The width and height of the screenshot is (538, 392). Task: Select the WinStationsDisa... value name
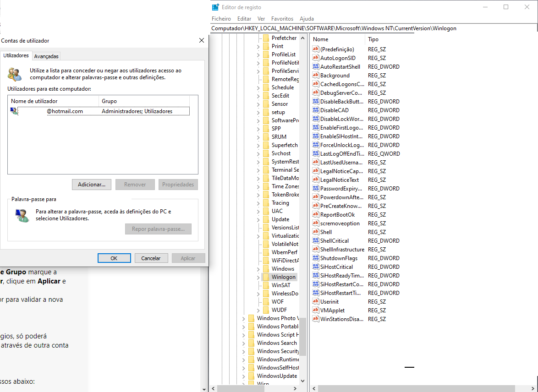pos(341,319)
